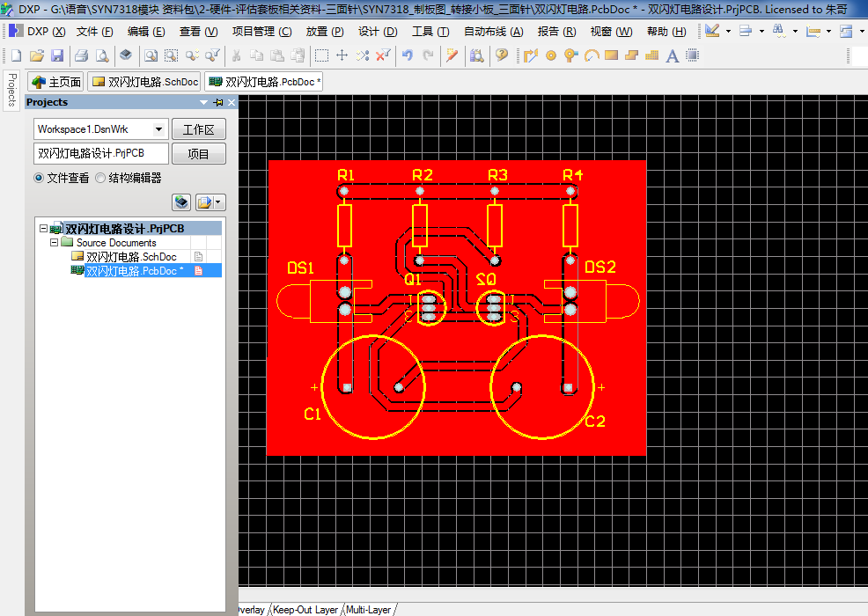Choose the place arc tool
Image resolution: width=868 pixels, height=616 pixels.
592,55
